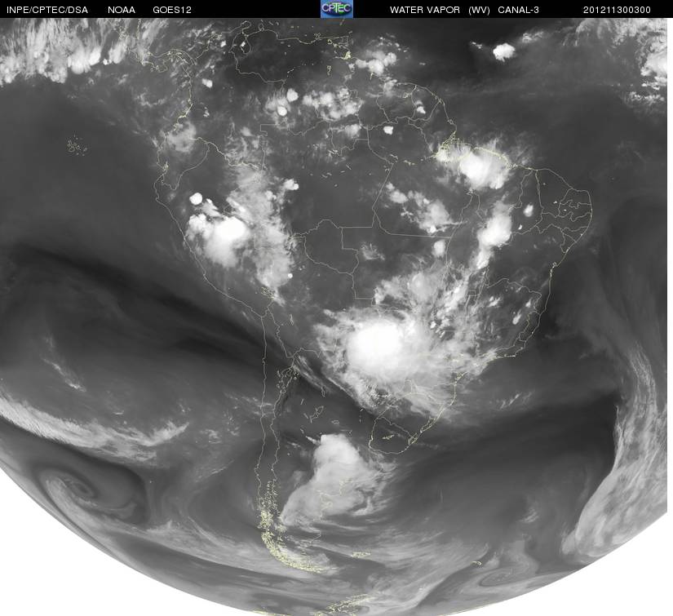Click the CPTEC logo in the header
This screenshot has height=616, width=673.
(x=337, y=9)
